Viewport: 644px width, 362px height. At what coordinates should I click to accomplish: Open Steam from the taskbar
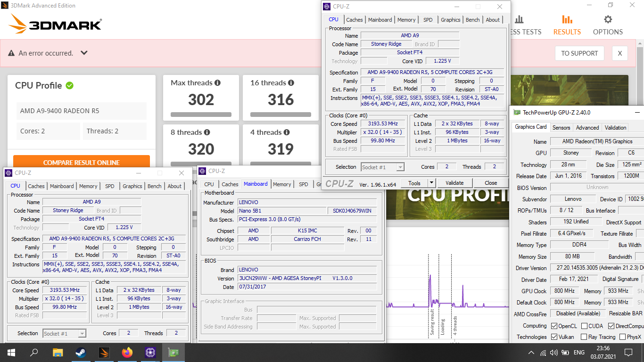(x=81, y=352)
